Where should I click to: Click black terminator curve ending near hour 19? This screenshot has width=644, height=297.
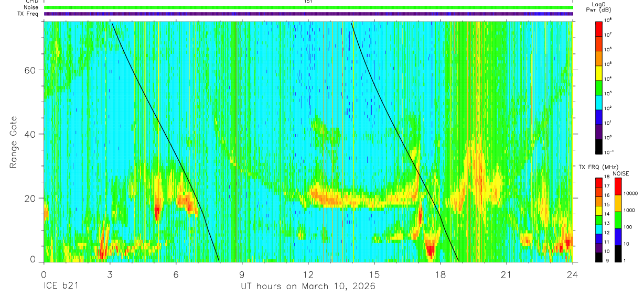click(402, 142)
